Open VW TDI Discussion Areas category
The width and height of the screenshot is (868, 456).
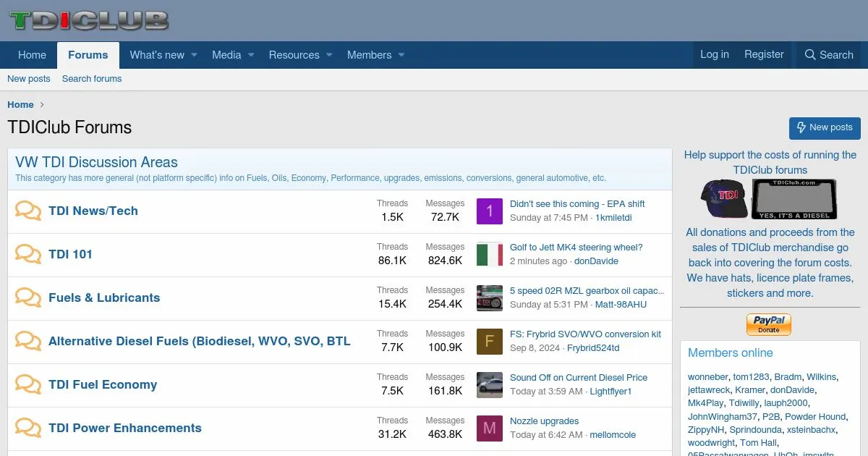(x=96, y=162)
